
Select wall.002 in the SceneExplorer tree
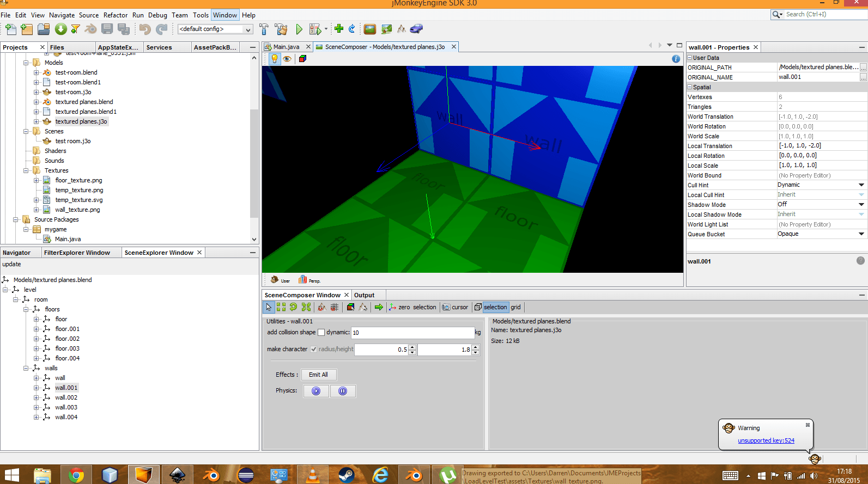pyautogui.click(x=66, y=397)
